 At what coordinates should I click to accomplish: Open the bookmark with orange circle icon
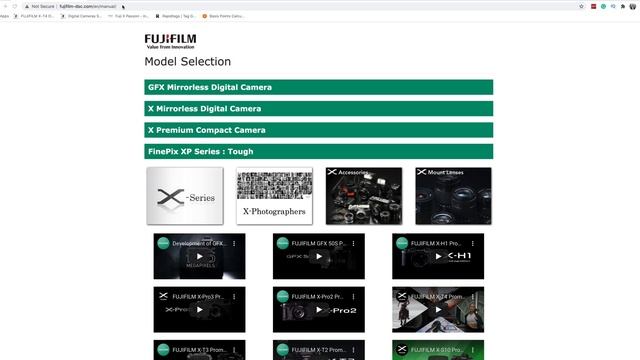pos(223,16)
